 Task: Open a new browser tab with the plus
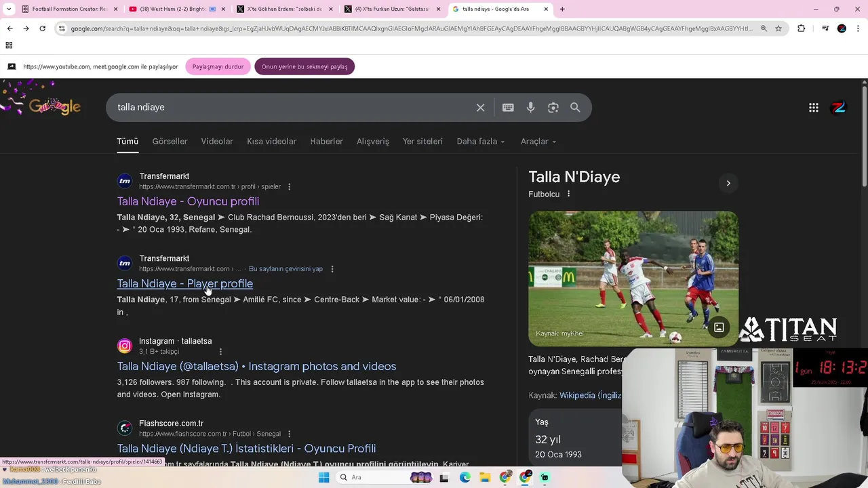point(562,9)
